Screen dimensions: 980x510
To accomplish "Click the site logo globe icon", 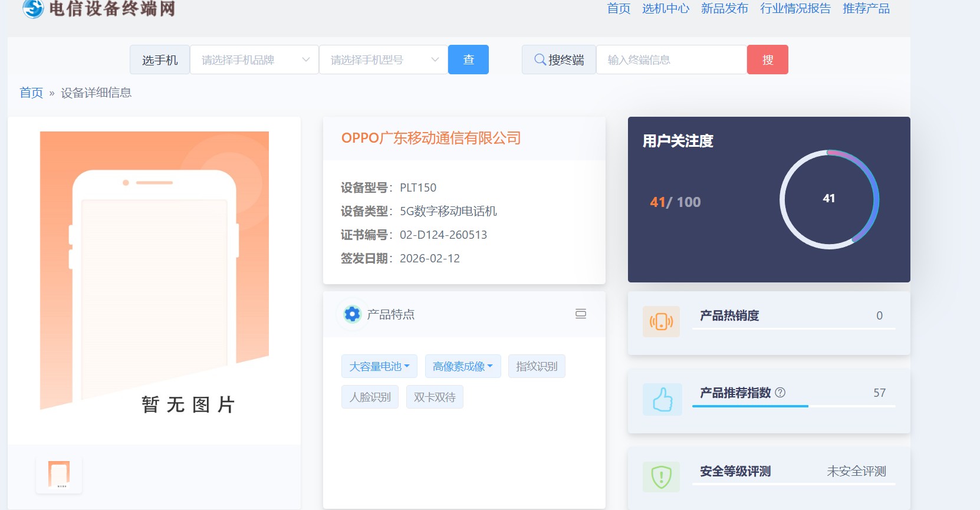I will [33, 8].
